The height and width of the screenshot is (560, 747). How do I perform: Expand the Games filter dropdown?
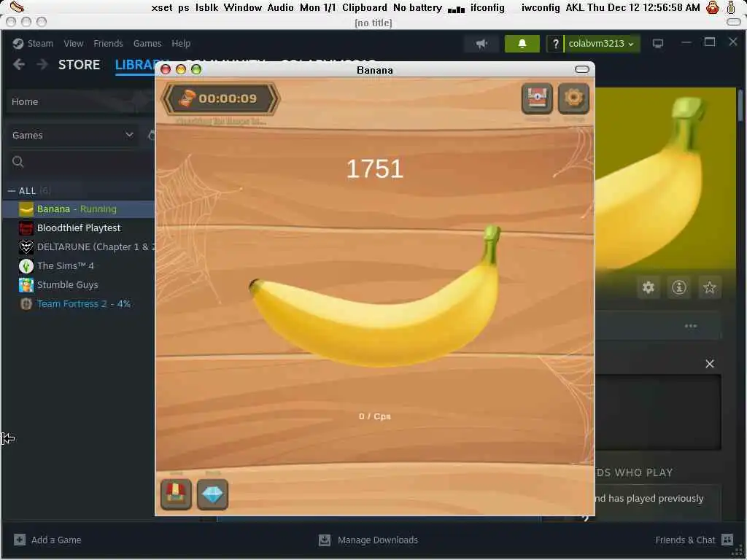[72, 135]
